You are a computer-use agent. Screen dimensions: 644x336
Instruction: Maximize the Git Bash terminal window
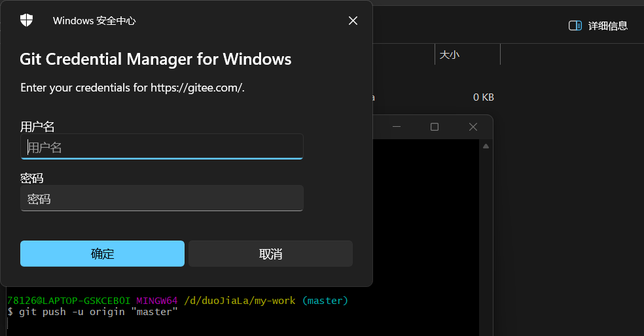pyautogui.click(x=435, y=127)
